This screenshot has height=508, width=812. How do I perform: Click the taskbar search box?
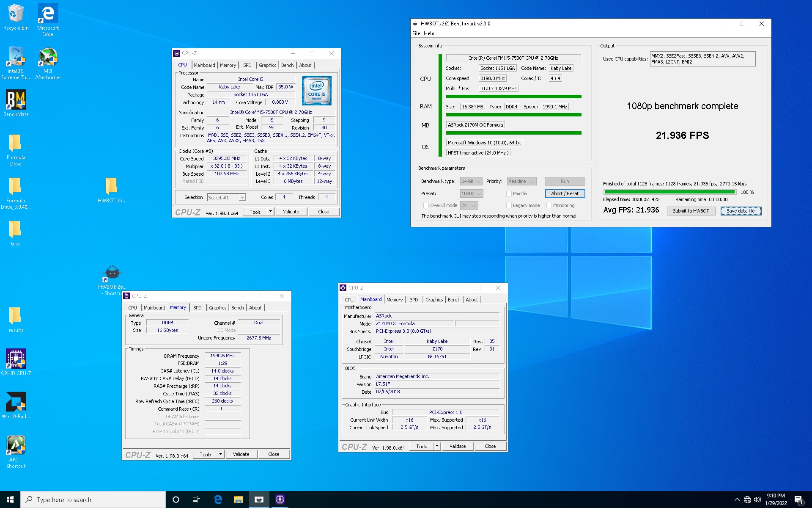coord(93,500)
